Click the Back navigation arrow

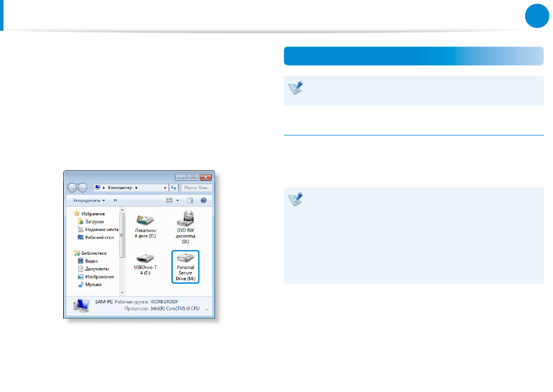point(72,188)
